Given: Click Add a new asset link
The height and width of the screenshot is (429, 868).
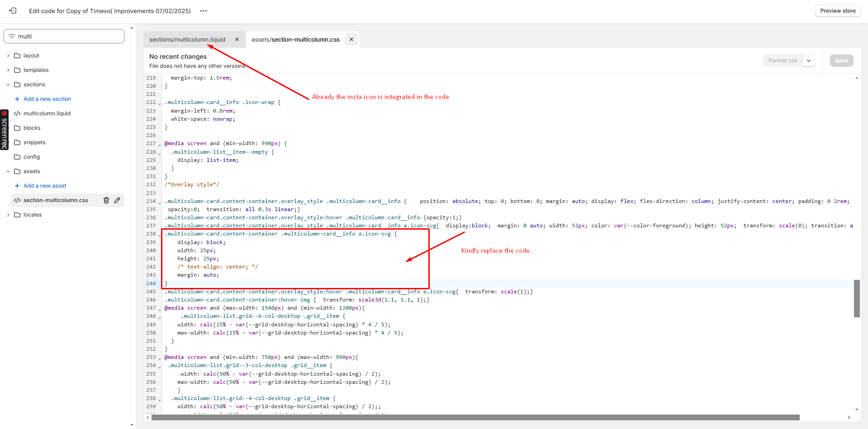Looking at the screenshot, I should pyautogui.click(x=45, y=186).
